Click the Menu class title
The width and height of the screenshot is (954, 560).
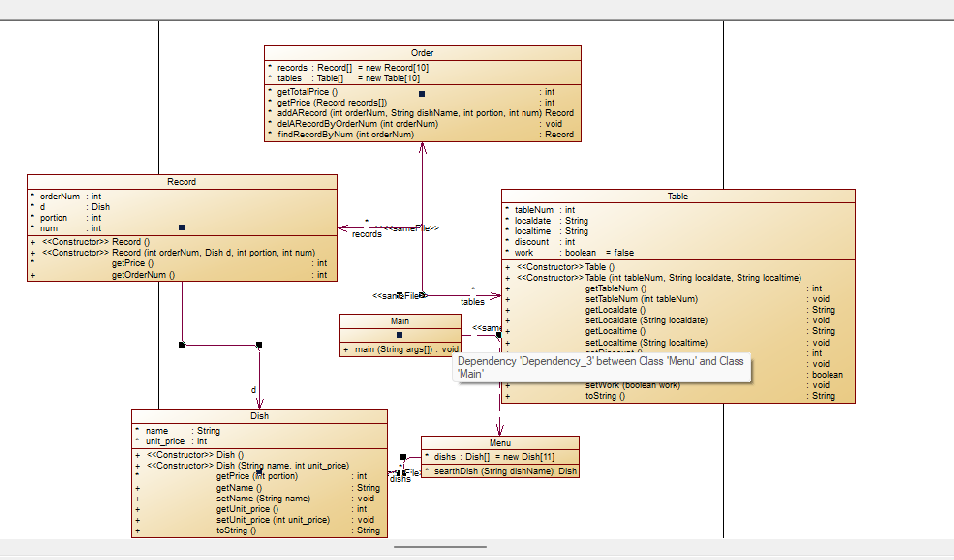[500, 443]
